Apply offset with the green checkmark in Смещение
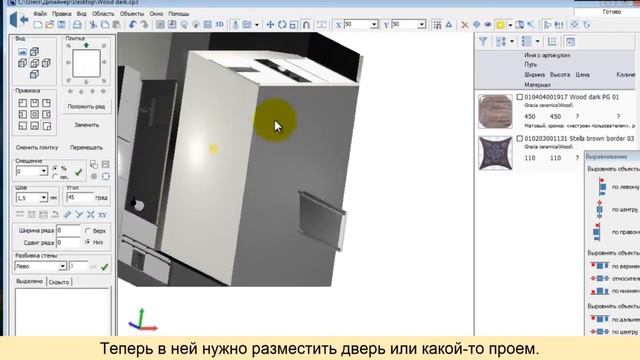Viewport: 640px width, 360px height. tap(78, 172)
